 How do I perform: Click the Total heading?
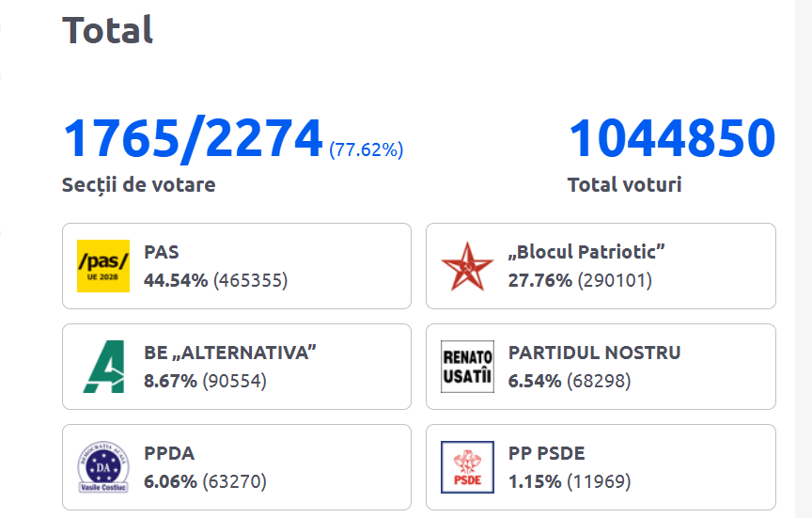click(107, 30)
